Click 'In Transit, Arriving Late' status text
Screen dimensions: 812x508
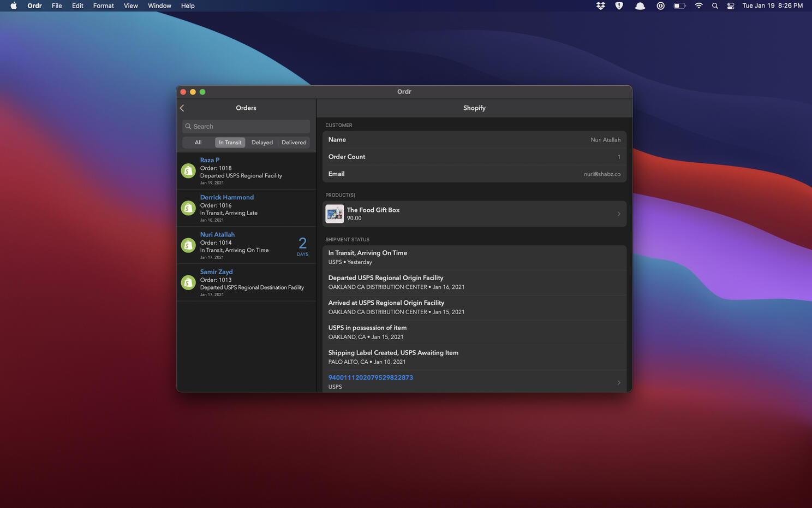(x=229, y=213)
